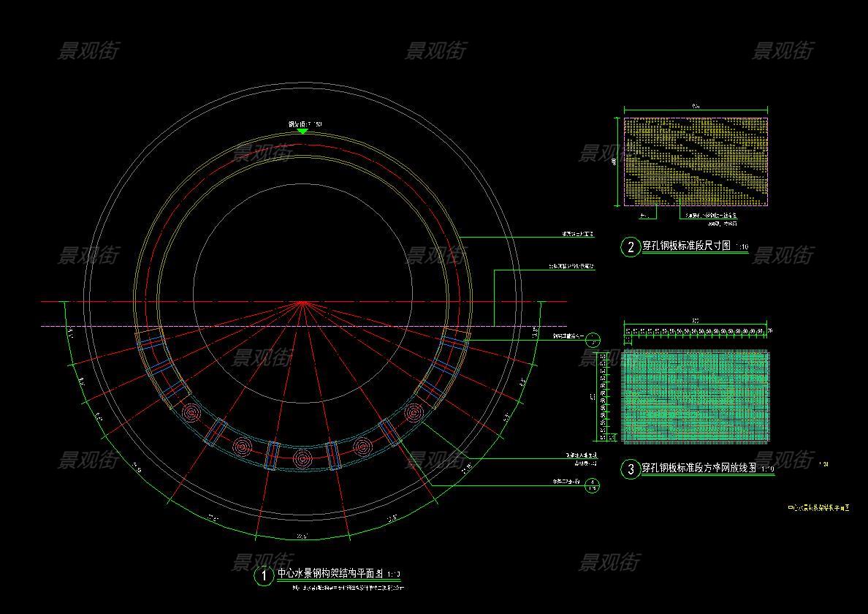Click the small yellow sheet title at bottom right
This screenshot has height=614, width=868.
818,507
